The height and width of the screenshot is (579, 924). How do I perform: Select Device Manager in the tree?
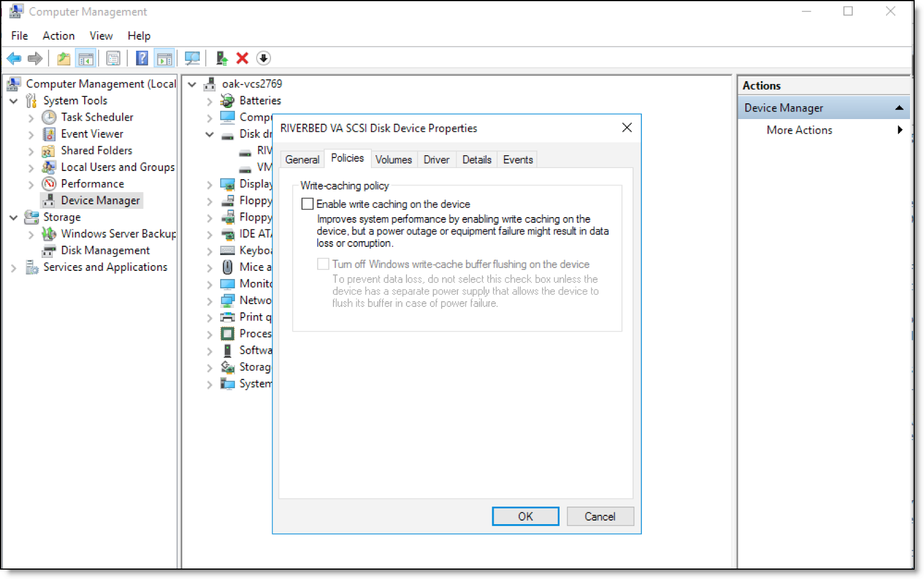click(100, 200)
